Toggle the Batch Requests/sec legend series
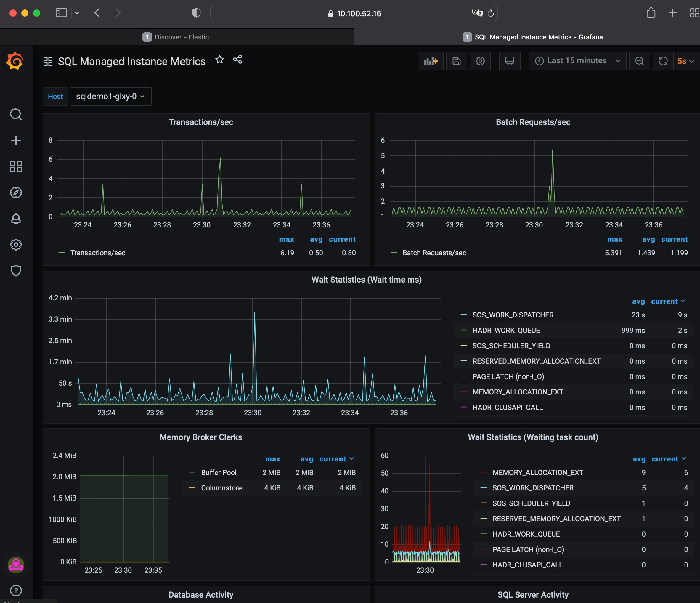 click(434, 253)
